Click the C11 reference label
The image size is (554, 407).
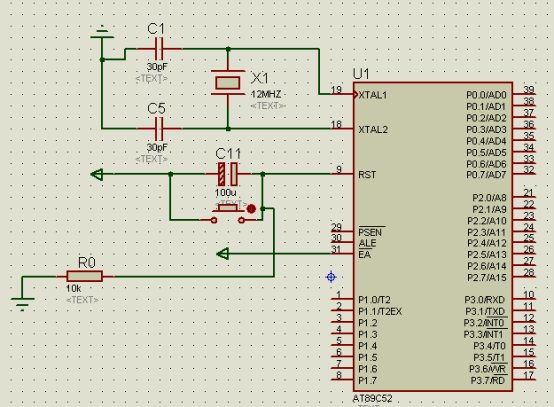click(x=228, y=154)
